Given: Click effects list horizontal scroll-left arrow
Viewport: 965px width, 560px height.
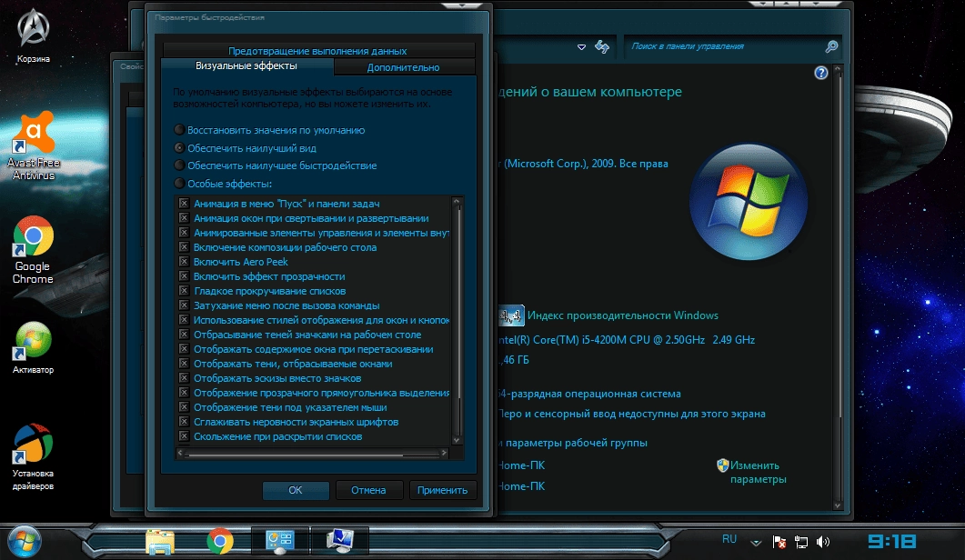Looking at the screenshot, I should tap(180, 453).
